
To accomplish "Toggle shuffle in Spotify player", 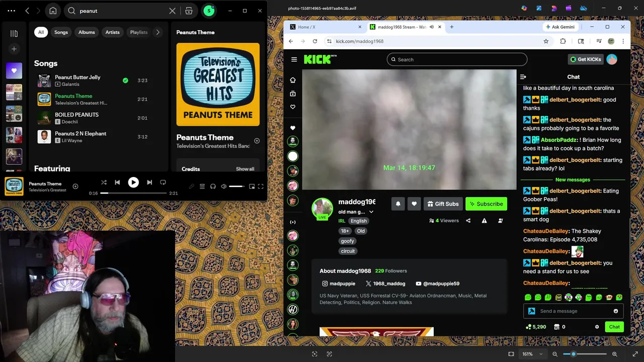I will [104, 183].
